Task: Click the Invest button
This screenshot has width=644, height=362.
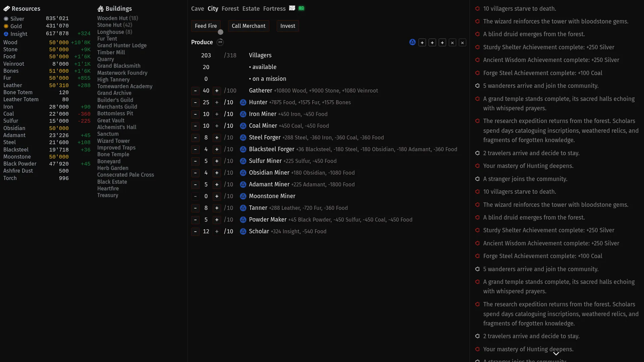Action: coord(288,26)
